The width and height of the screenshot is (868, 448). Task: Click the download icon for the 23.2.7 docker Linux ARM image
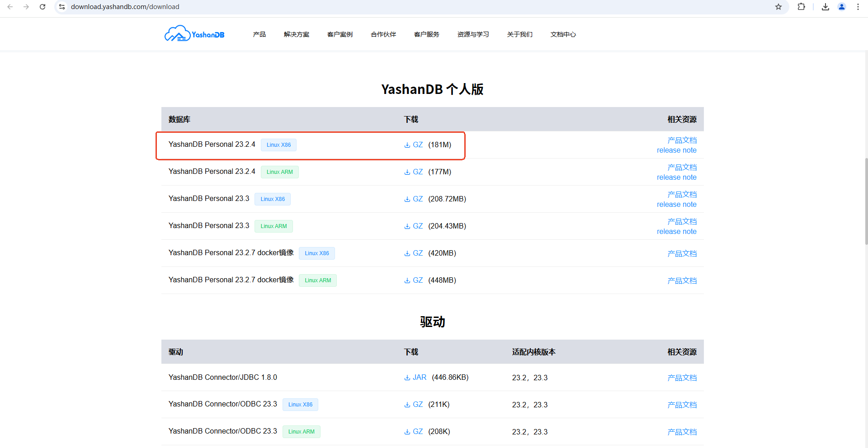(406, 280)
